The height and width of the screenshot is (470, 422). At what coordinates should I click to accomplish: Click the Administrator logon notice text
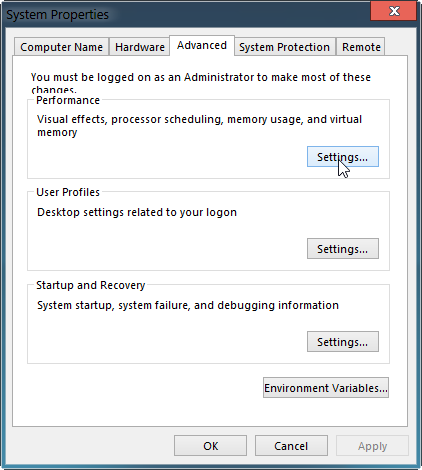coord(201,83)
